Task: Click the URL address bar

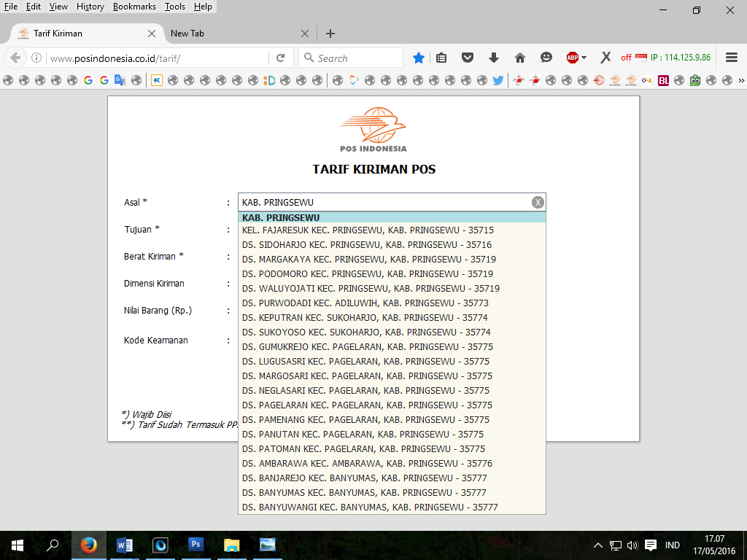Action: coord(158,58)
